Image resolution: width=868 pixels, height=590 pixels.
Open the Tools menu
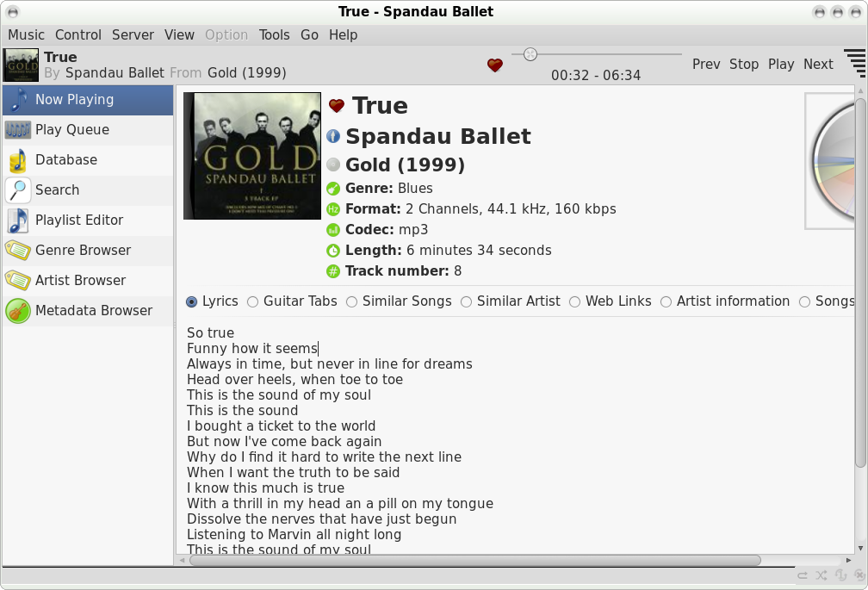274,35
